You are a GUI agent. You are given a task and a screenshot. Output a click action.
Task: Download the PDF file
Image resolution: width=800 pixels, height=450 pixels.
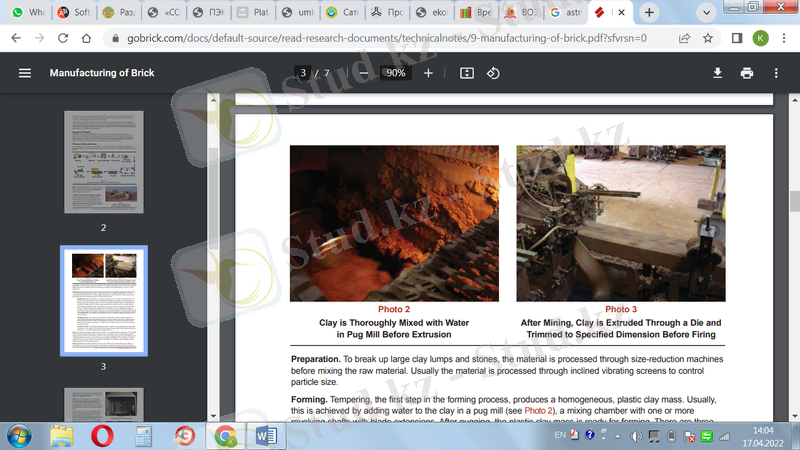717,73
